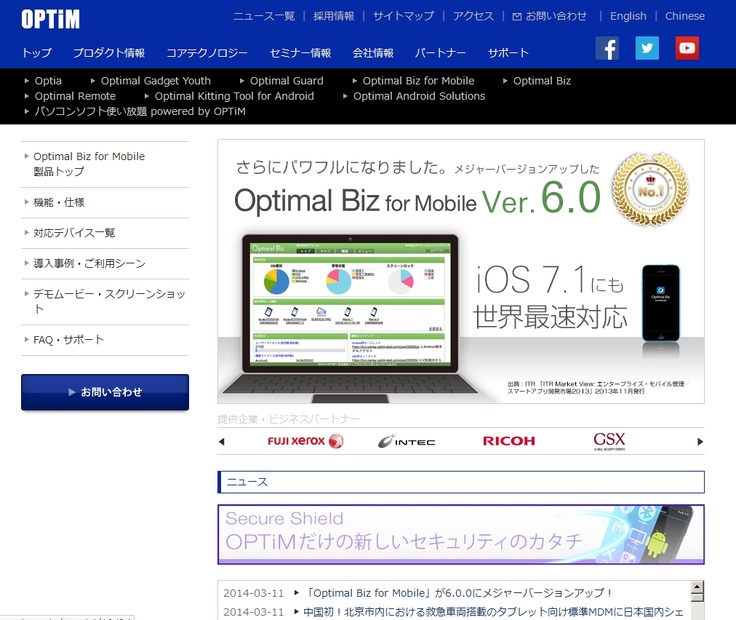Click the envelope icon next to お問い合わせ
The image size is (736, 620).
point(517,17)
